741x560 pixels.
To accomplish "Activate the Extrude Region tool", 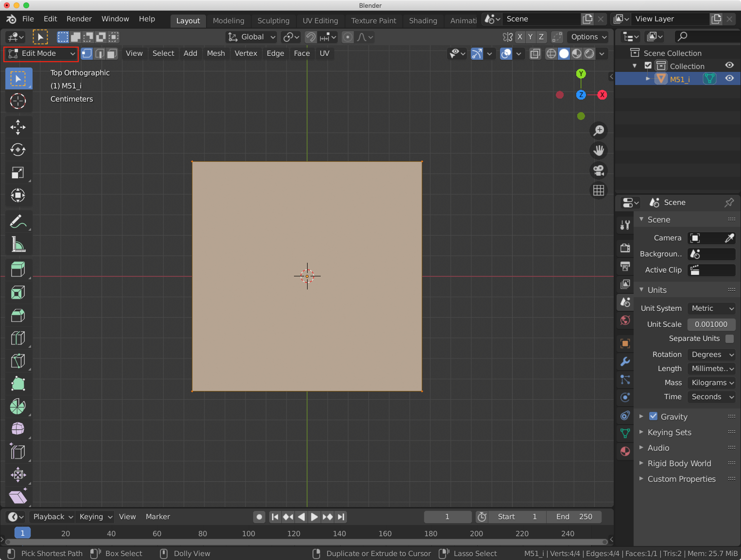I will [18, 269].
